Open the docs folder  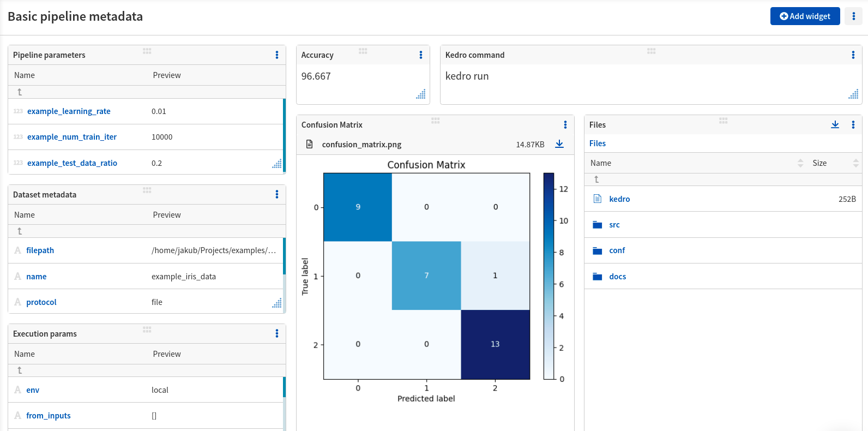pos(617,277)
